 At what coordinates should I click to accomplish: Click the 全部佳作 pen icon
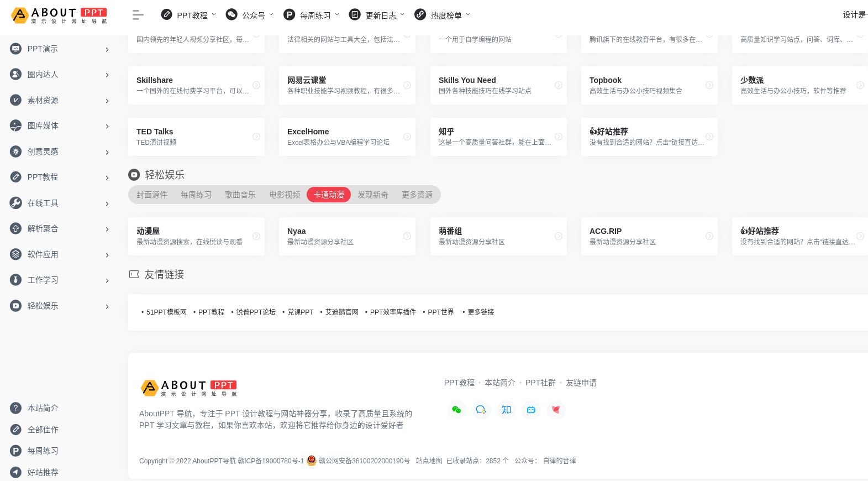point(16,430)
